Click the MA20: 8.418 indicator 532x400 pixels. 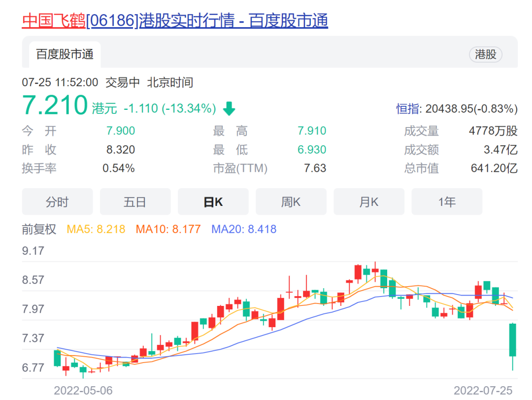tap(244, 230)
